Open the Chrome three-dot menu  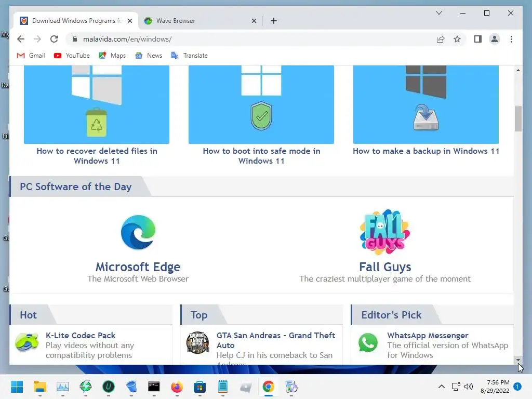pyautogui.click(x=511, y=39)
